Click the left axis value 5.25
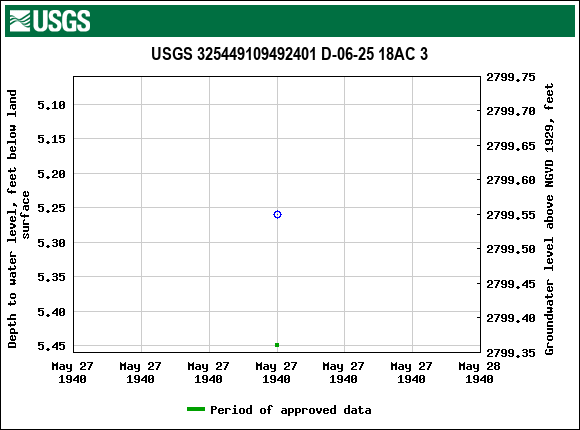The image size is (580, 430). click(51, 208)
